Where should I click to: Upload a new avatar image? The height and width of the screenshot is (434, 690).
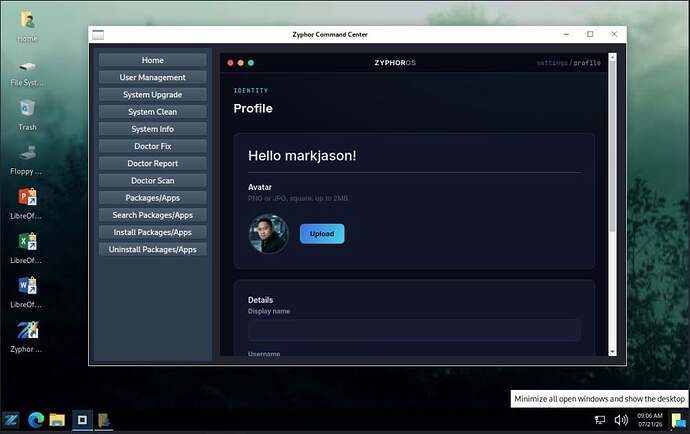point(322,234)
